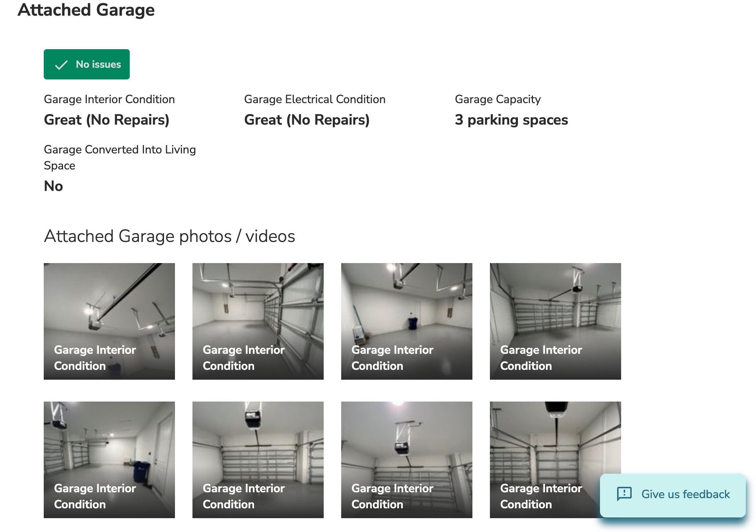Open the third bottom-row garage photo thumbnail
The height and width of the screenshot is (532, 756).
click(407, 459)
